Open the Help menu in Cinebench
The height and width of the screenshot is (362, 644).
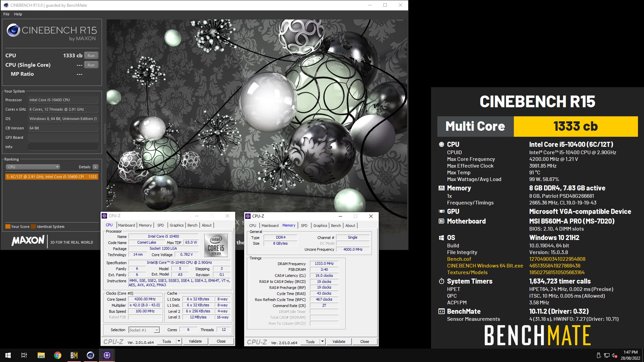tap(18, 14)
